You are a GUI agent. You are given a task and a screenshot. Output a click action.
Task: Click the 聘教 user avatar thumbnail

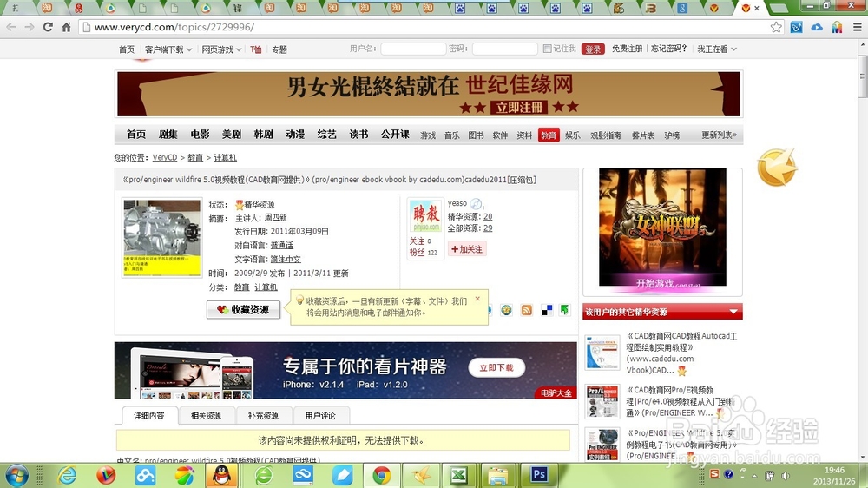(425, 216)
